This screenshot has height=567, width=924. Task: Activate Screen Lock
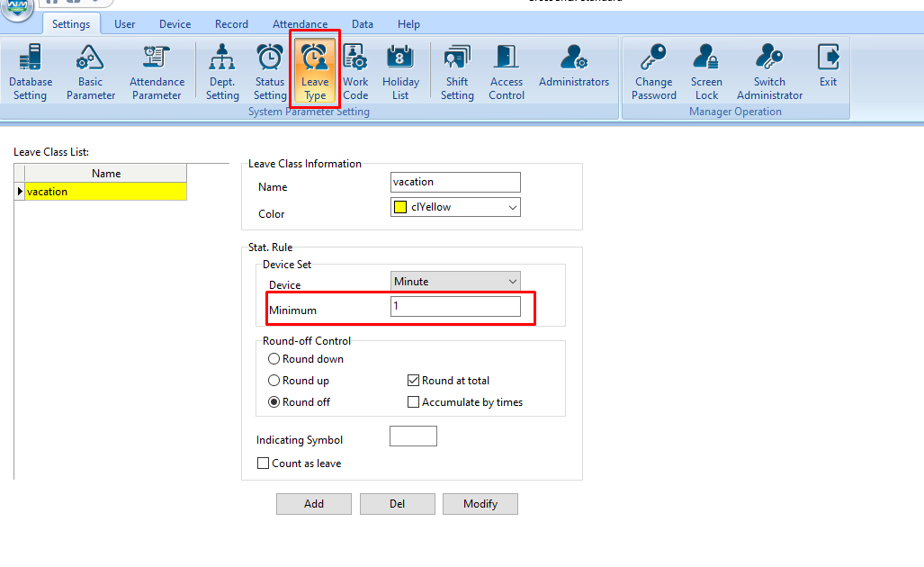pyautogui.click(x=706, y=72)
